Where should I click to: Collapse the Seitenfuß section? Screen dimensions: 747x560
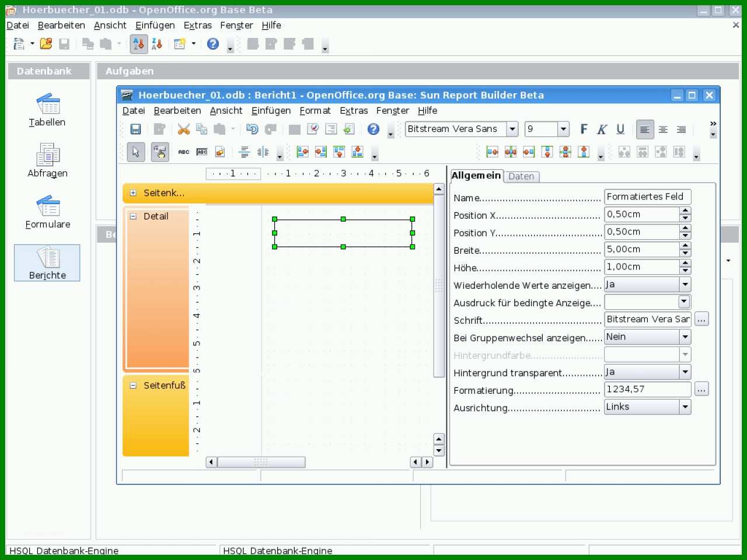pyautogui.click(x=133, y=386)
